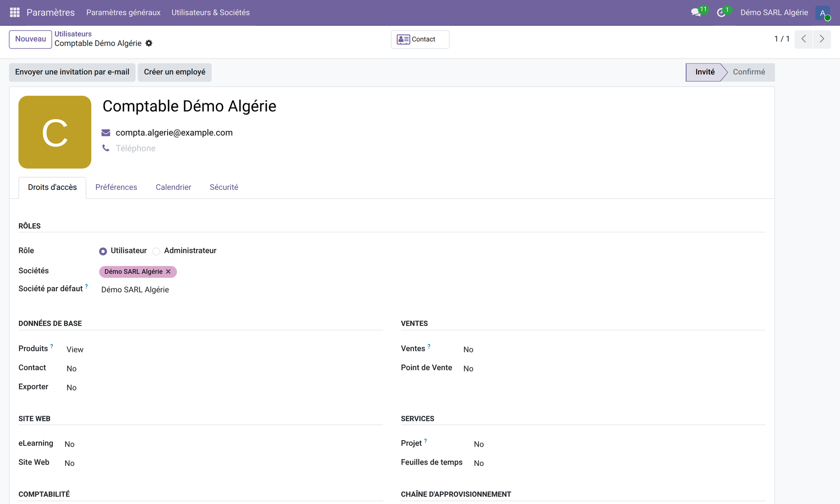The image size is (840, 504).
Task: Switch to Droits d'accès tab
Action: point(52,187)
